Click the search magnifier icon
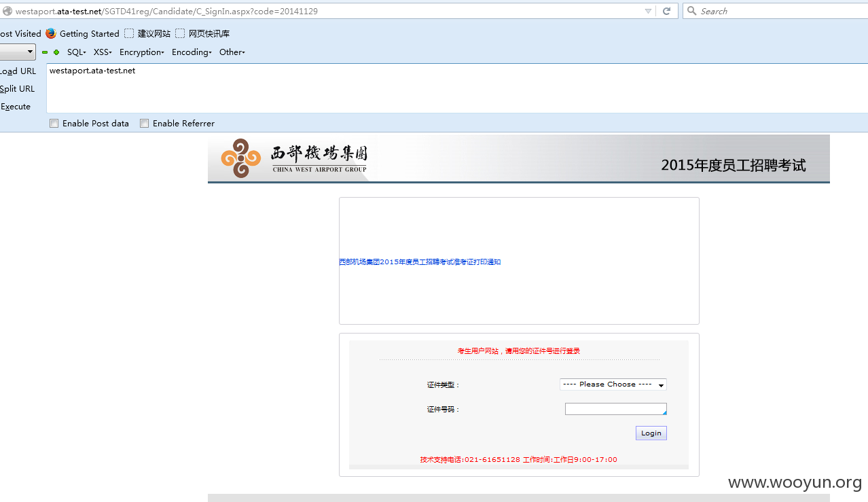This screenshot has height=502, width=868. coord(692,11)
